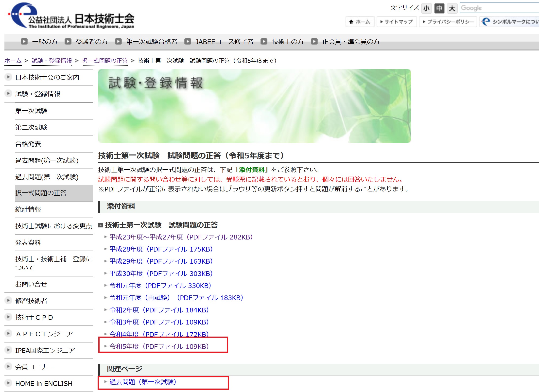
Task: Click the play icon beside 一般の方
Action: point(24,41)
